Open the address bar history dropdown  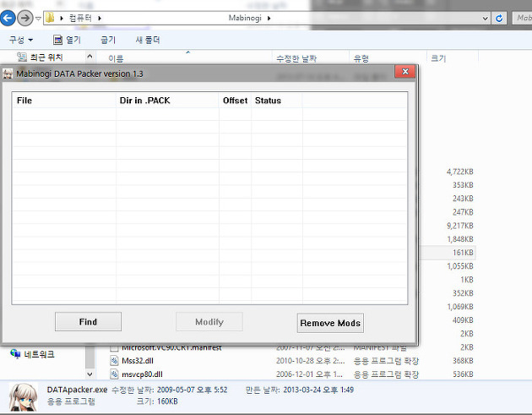point(486,19)
